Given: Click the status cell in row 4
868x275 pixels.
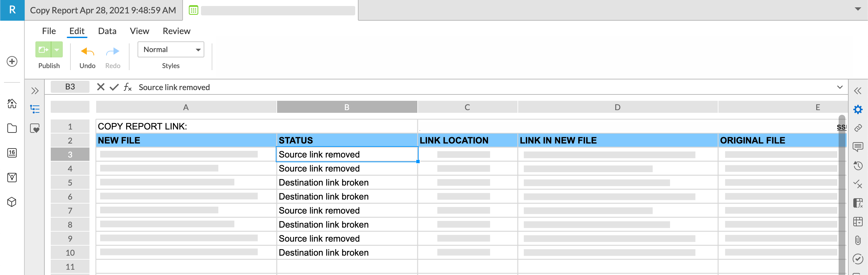Looking at the screenshot, I should coord(347,169).
